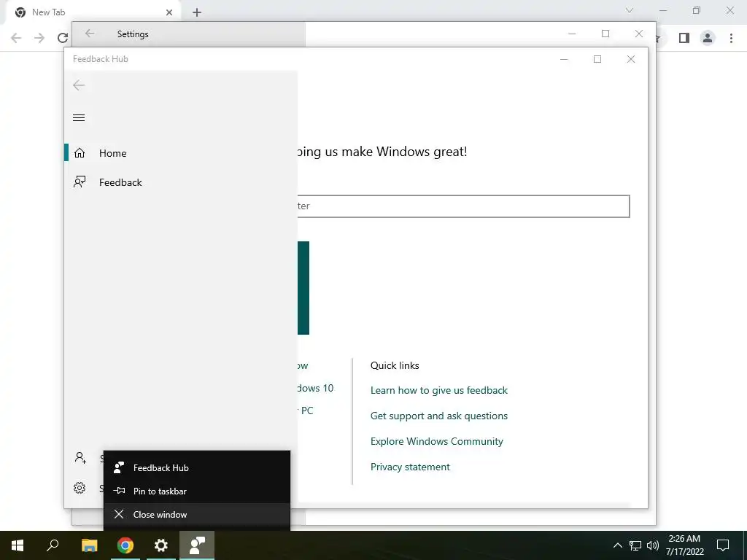Open Chrome three-dot menu
The image size is (747, 560).
731,38
